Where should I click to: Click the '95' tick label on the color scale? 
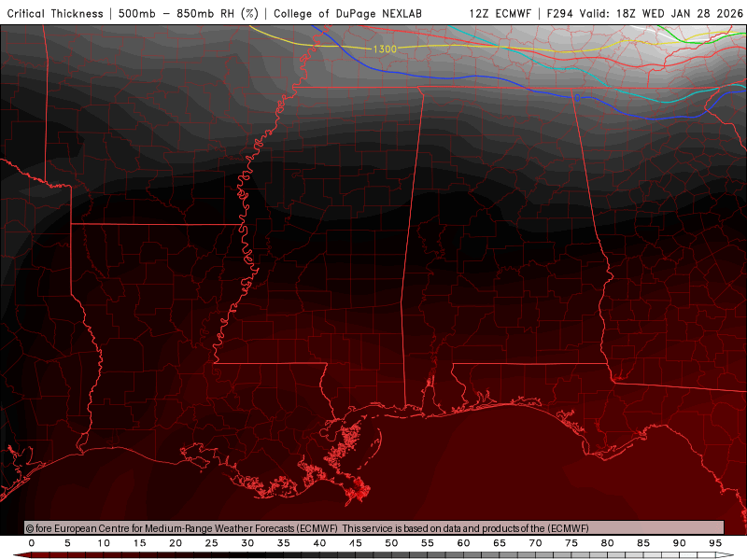pos(715,543)
